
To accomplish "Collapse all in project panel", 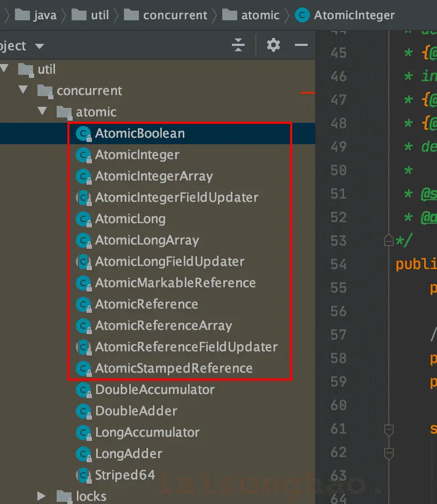I will coord(238,45).
